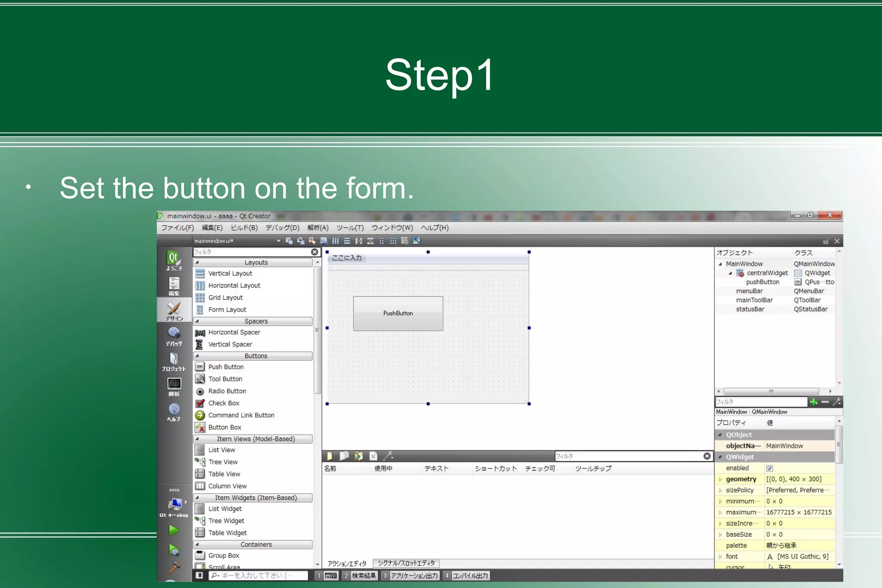Viewport: 882px width, 588px height.
Task: Open the mainwindow.ui* file dropdown
Action: coord(237,241)
